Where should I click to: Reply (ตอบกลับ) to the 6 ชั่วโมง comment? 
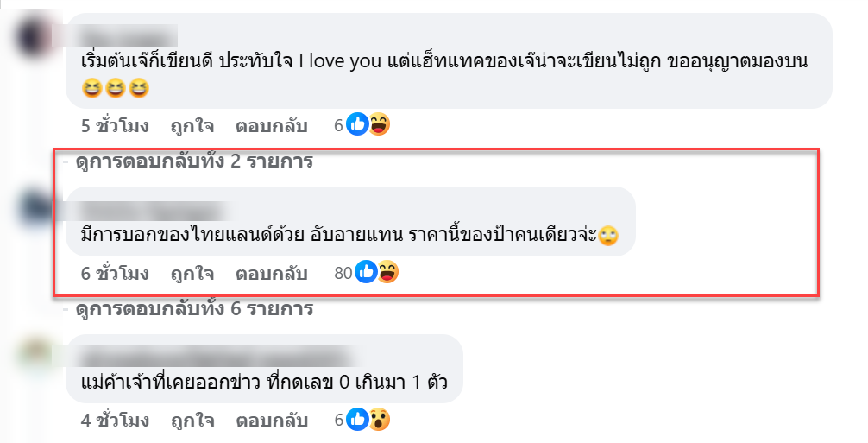(x=272, y=274)
